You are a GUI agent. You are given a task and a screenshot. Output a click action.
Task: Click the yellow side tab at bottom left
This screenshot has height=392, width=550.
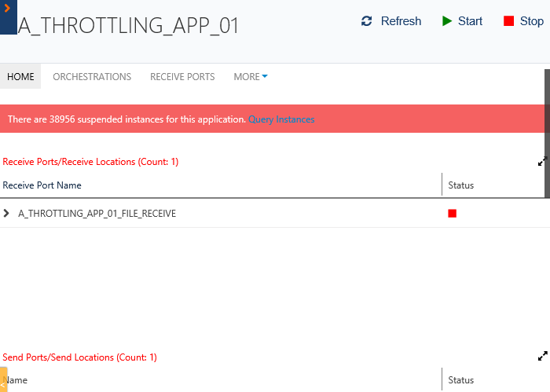click(x=3, y=378)
